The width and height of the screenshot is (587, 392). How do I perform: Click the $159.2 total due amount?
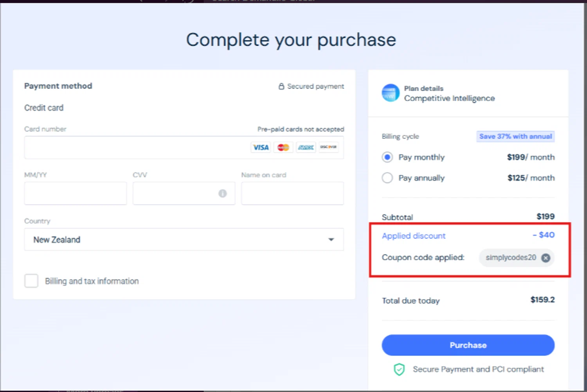pyautogui.click(x=542, y=300)
